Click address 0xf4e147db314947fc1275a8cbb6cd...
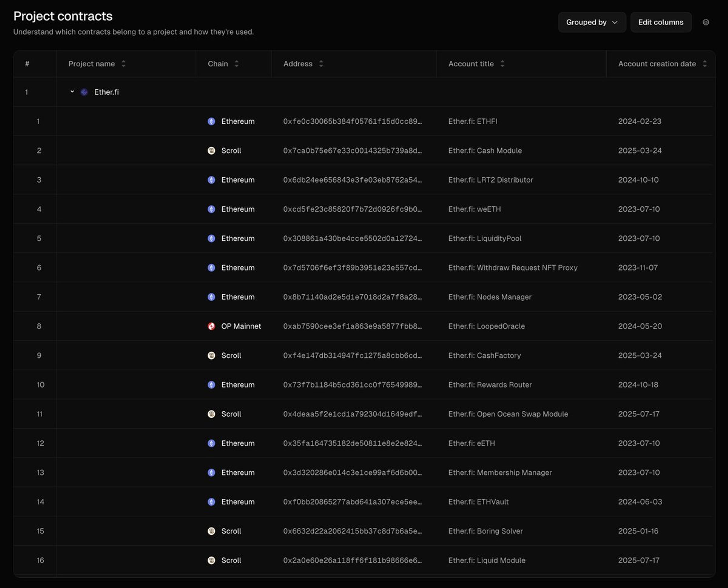728x588 pixels. coord(352,356)
